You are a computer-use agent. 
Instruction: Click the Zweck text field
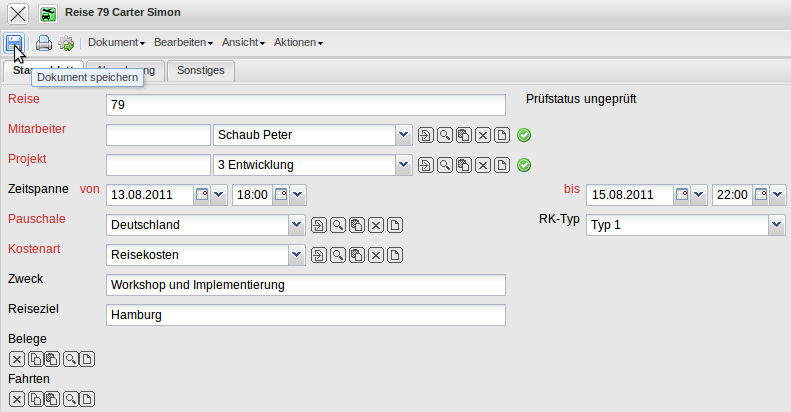point(305,285)
